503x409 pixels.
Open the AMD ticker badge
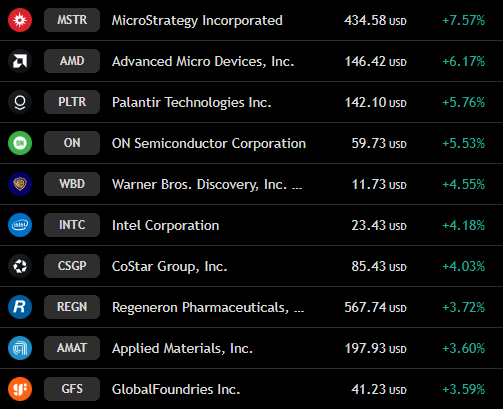[x=72, y=61]
